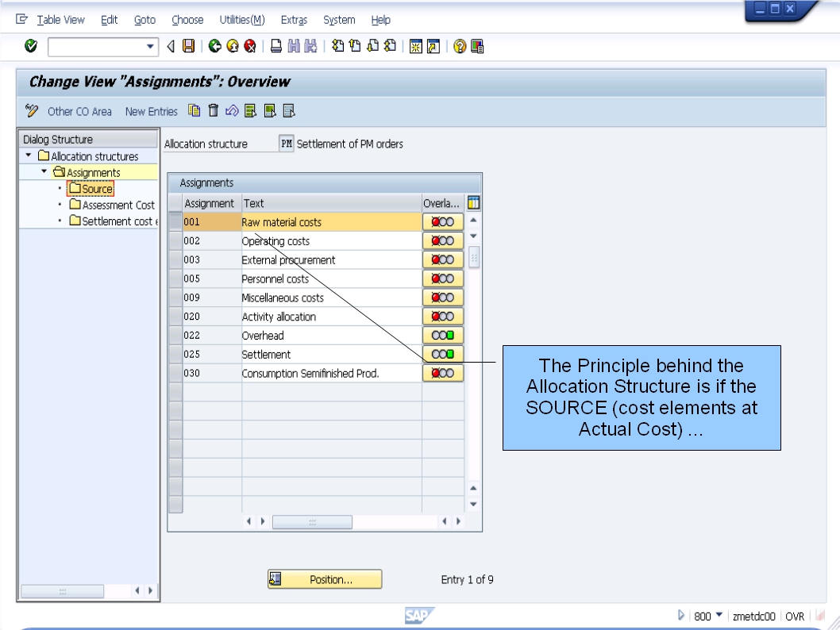Click the red Cancel icon
The height and width of the screenshot is (630, 840).
[250, 46]
